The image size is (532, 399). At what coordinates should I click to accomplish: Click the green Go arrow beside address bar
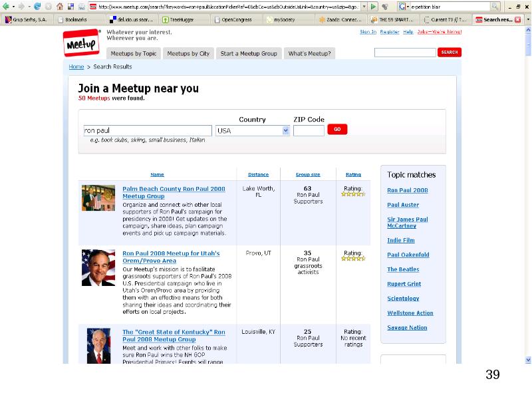coord(374,6)
